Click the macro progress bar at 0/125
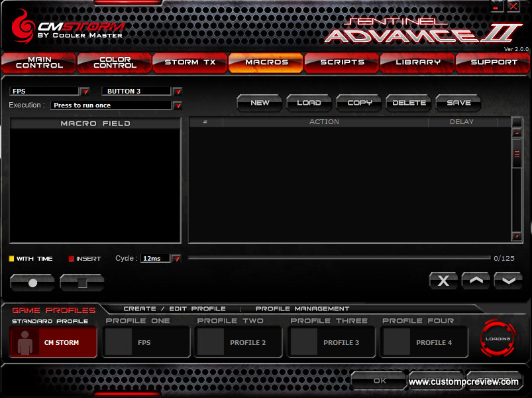Image resolution: width=532 pixels, height=398 pixels. [339, 258]
